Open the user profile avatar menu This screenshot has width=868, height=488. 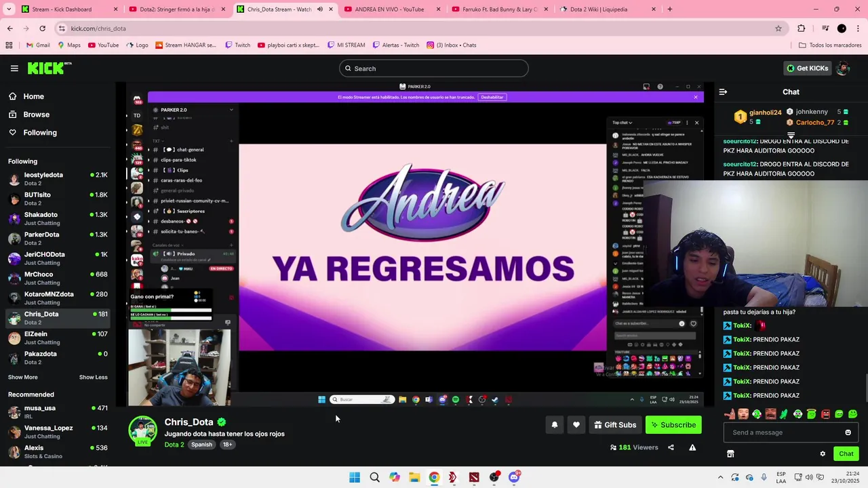tap(843, 68)
